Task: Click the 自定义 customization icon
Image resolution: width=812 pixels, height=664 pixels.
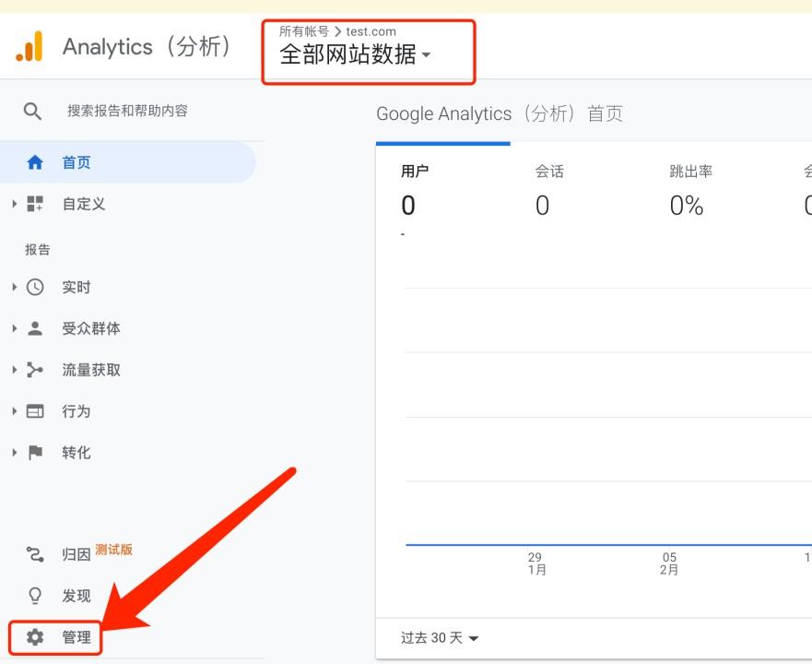Action: 35,204
